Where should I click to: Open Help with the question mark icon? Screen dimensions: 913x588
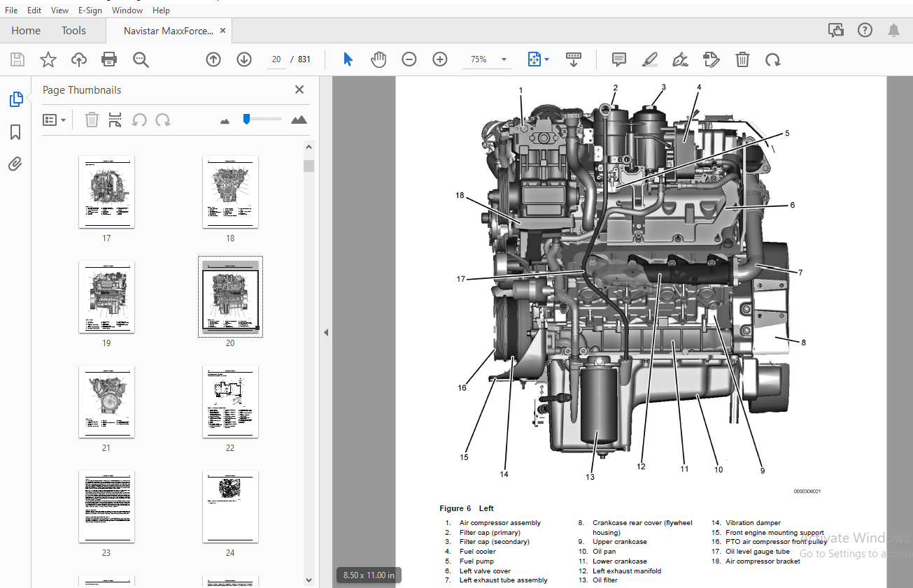click(x=865, y=30)
